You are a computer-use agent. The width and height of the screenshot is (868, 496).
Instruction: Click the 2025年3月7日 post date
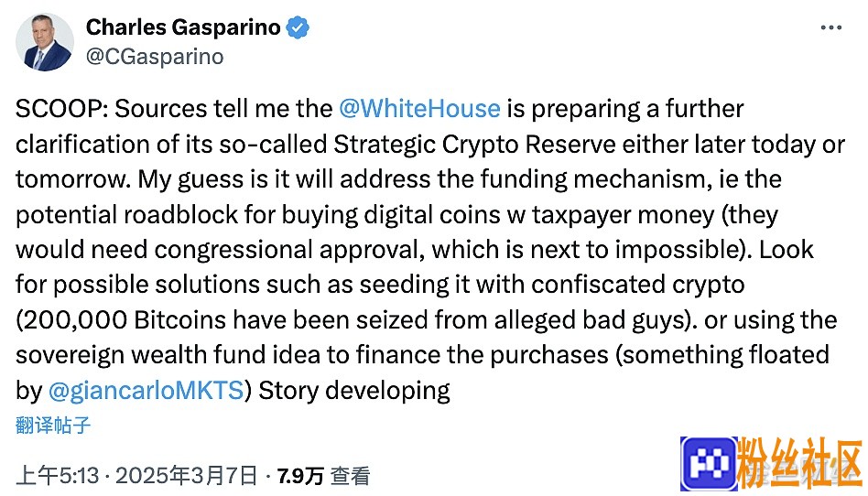point(187,476)
